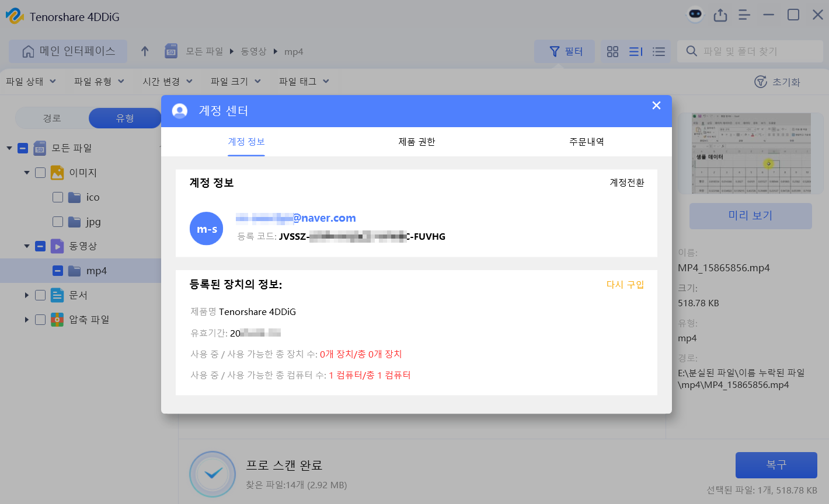This screenshot has height=504, width=829.
Task: Open the 파일 유형 dropdown
Action: click(x=99, y=82)
